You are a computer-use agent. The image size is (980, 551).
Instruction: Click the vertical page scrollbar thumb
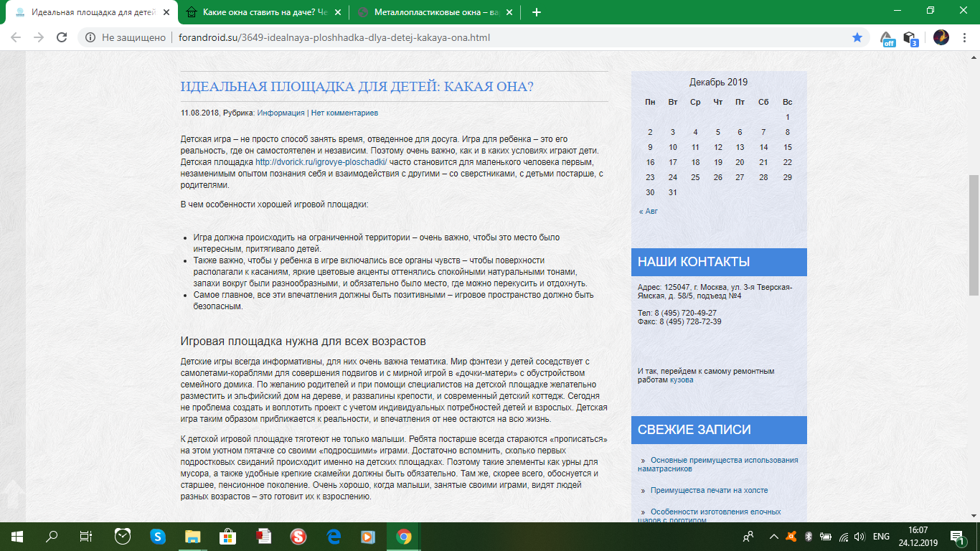coord(974,235)
